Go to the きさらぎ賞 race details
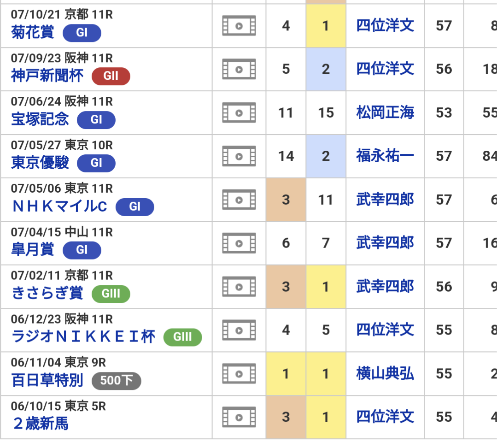Screen dimensions: 497x448 tap(47, 293)
